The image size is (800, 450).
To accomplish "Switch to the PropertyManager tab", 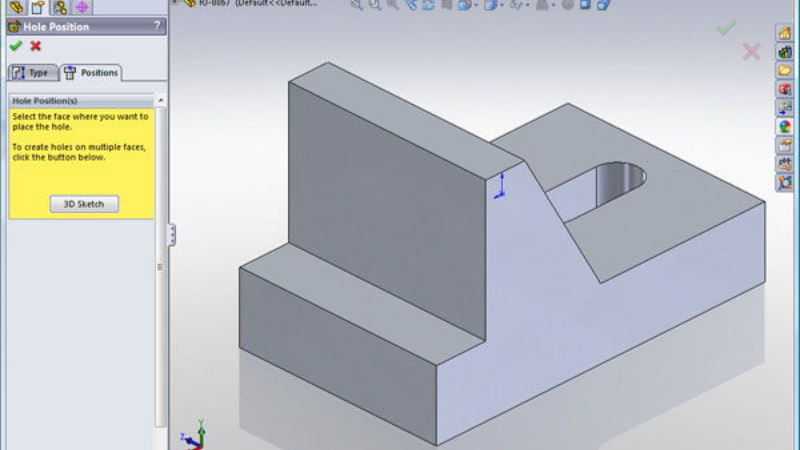I will (38, 7).
